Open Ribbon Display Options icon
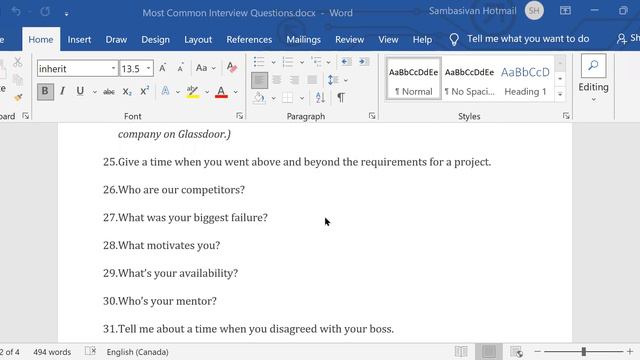The height and width of the screenshot is (360, 640). pos(565,11)
